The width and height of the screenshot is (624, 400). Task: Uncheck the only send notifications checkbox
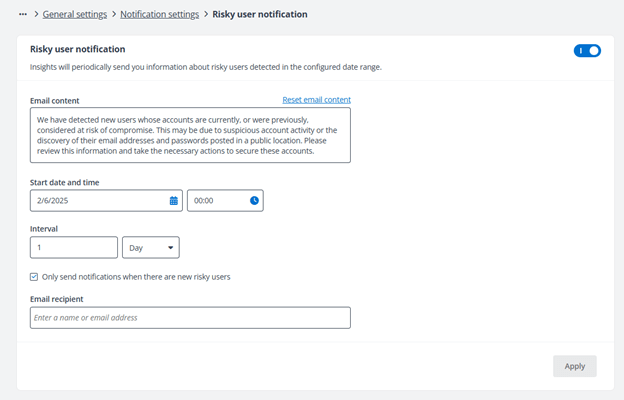(x=34, y=277)
